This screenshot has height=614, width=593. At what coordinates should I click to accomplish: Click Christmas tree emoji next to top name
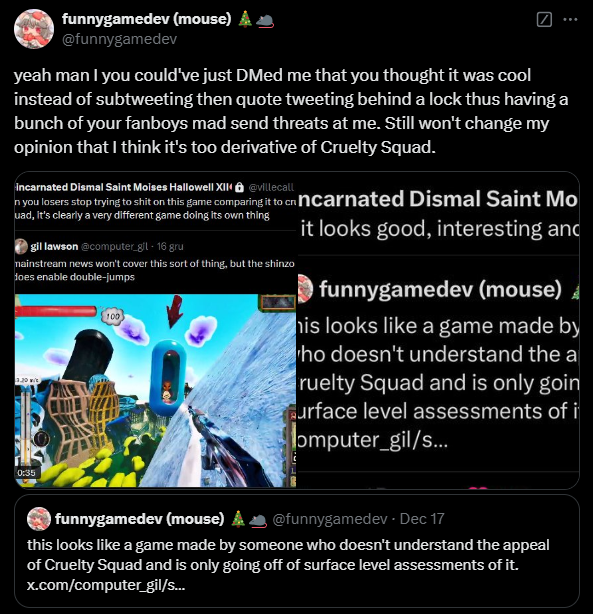[245, 19]
